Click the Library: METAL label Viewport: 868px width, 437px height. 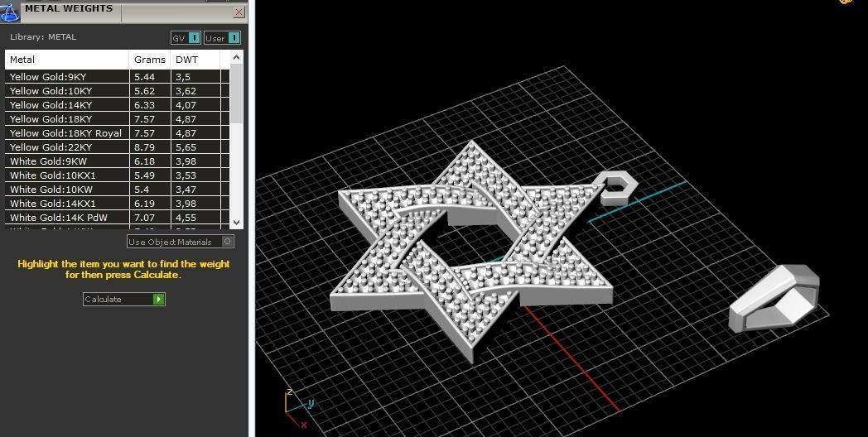click(43, 37)
